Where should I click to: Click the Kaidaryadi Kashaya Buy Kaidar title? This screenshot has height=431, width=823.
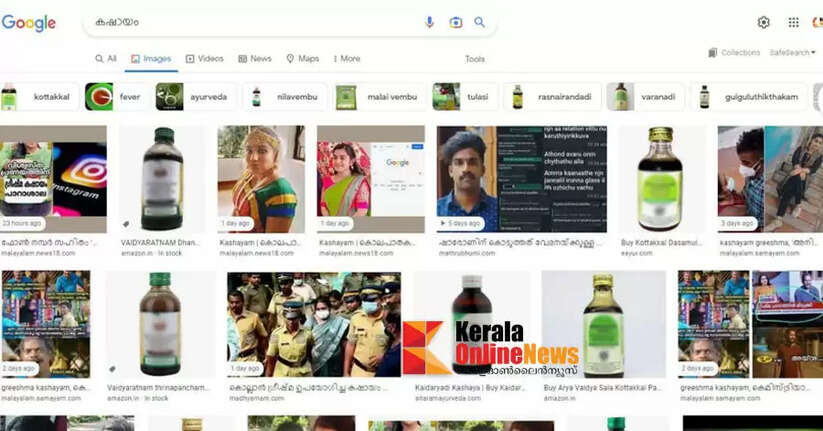click(470, 388)
